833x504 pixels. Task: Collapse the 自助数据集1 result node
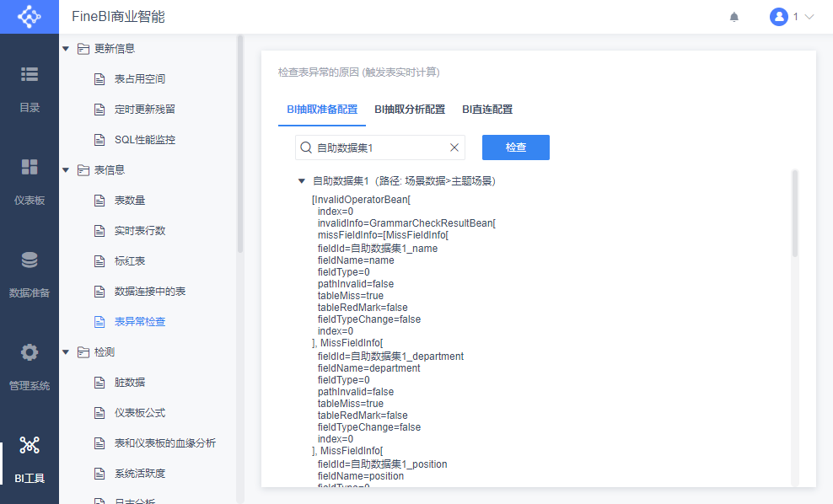pyautogui.click(x=302, y=181)
